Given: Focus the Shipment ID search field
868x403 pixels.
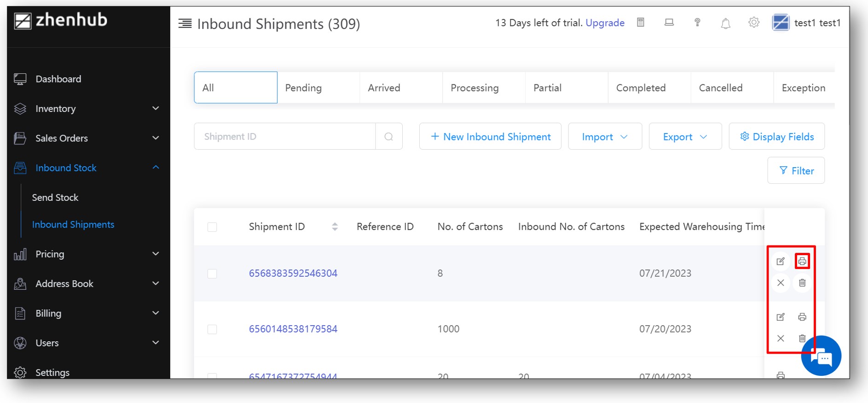Looking at the screenshot, I should click(x=285, y=137).
